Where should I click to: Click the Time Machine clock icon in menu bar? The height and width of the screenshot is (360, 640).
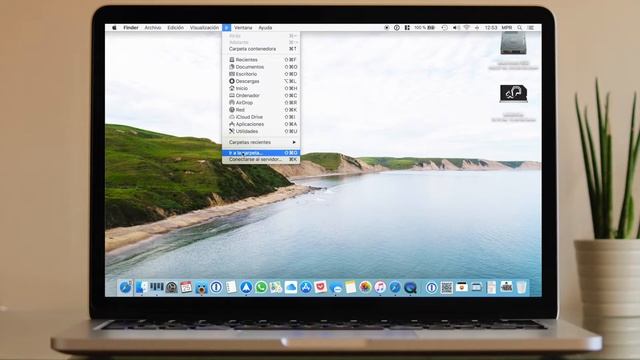click(444, 28)
